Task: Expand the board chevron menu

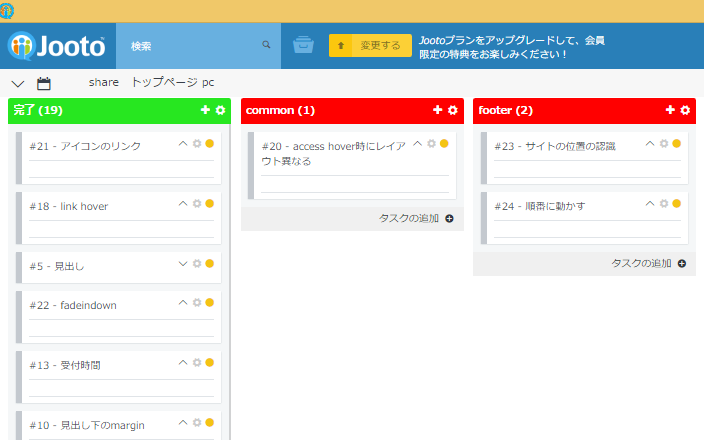Action: click(x=18, y=84)
